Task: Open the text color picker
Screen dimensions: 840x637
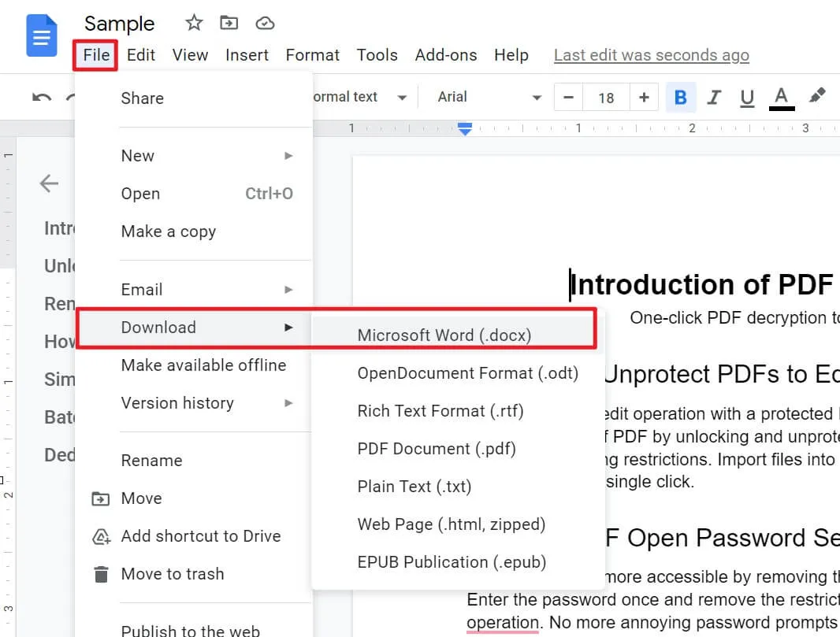Action: point(781,96)
